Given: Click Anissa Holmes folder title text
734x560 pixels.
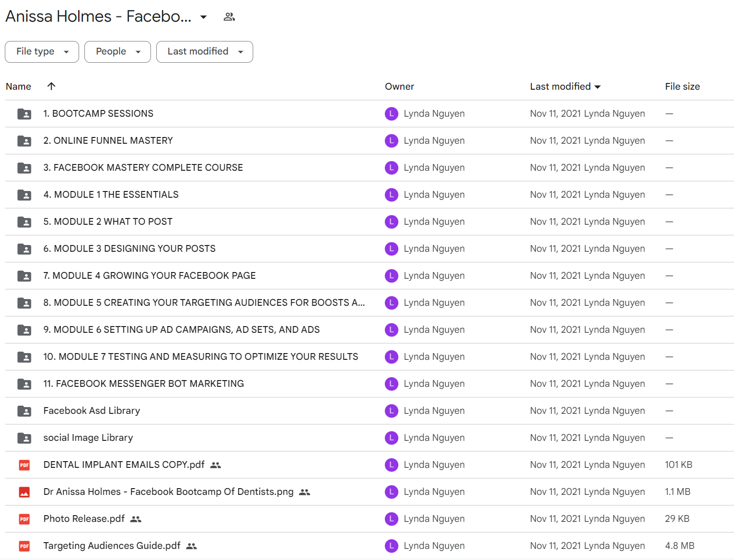Looking at the screenshot, I should click(98, 16).
